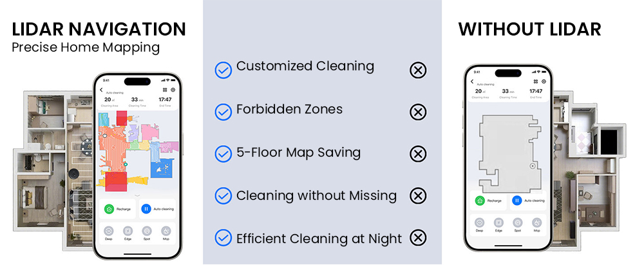Select Mop mode on the gray-map phone
644x265 pixels.
coord(536,223)
